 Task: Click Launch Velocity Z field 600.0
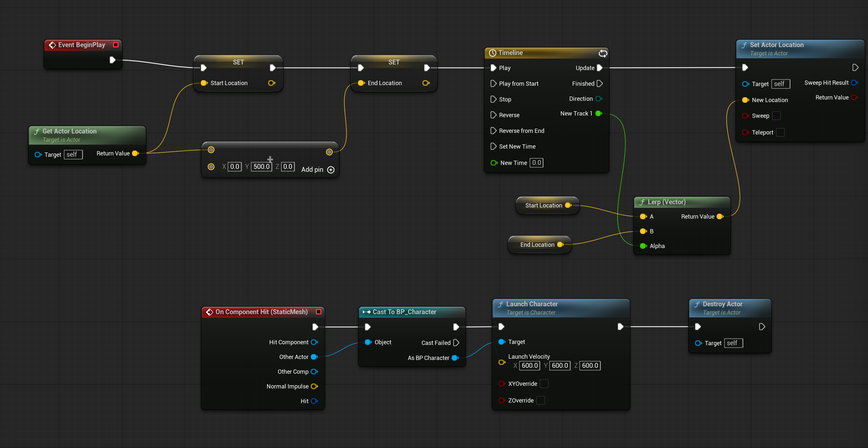[590, 366]
